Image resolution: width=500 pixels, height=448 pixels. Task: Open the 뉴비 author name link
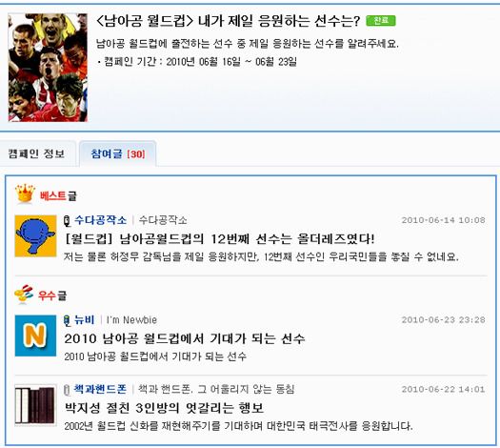(x=84, y=319)
